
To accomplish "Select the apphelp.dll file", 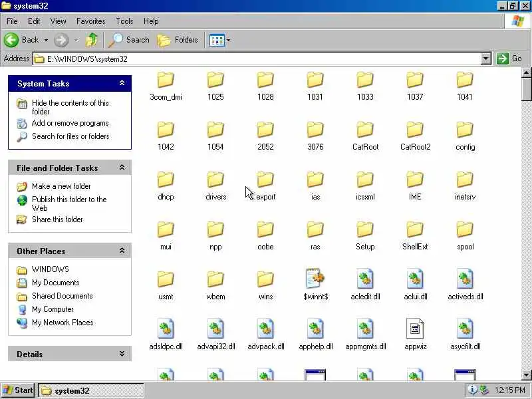I will (x=315, y=334).
